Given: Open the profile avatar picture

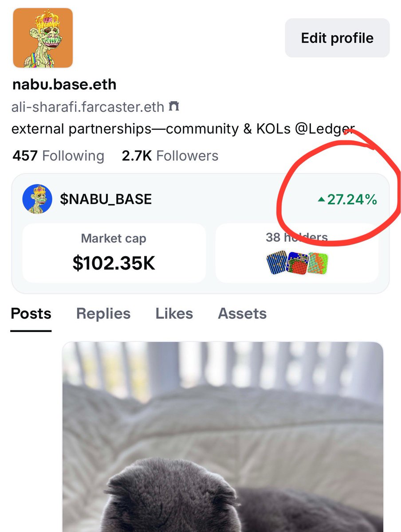Looking at the screenshot, I should click(43, 38).
